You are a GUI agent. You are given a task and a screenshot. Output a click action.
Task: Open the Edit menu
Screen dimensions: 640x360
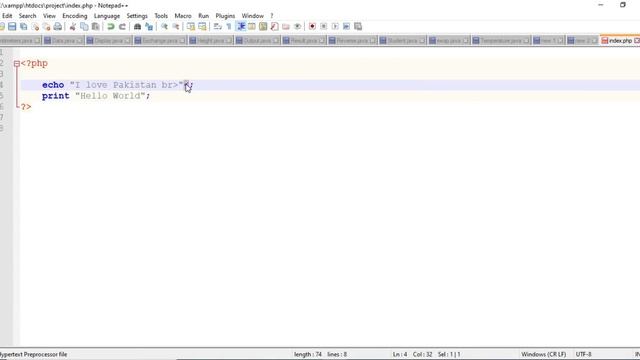click(x=7, y=16)
